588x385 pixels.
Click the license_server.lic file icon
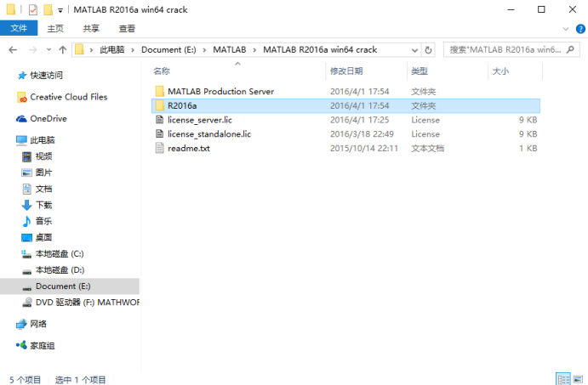[160, 120]
